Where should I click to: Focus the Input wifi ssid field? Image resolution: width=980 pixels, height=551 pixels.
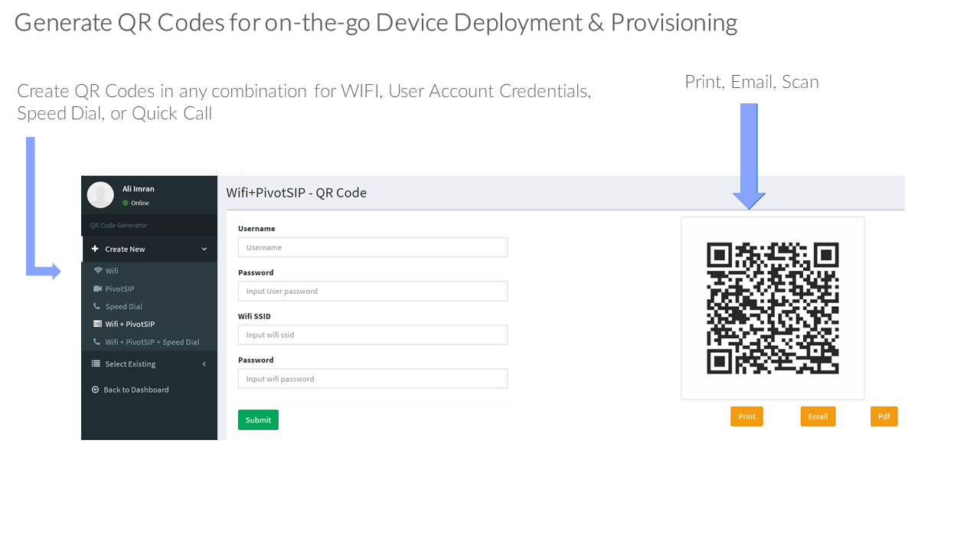pos(373,334)
